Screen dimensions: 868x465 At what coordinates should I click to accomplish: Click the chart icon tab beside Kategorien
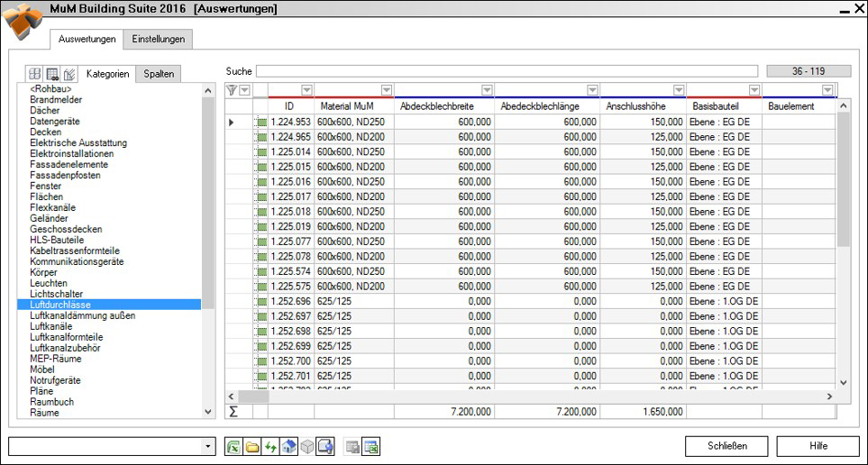[x=69, y=74]
